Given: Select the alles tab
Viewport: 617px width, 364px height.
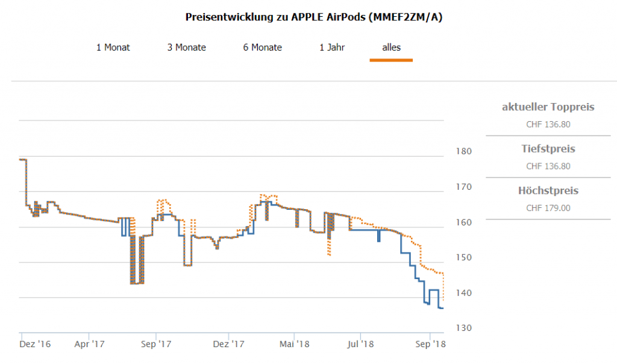Looking at the screenshot, I should (x=391, y=47).
